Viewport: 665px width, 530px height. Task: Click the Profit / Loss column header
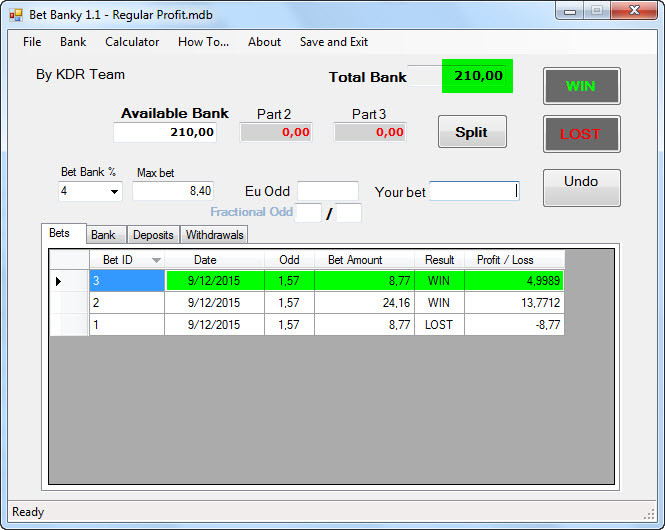tap(514, 260)
